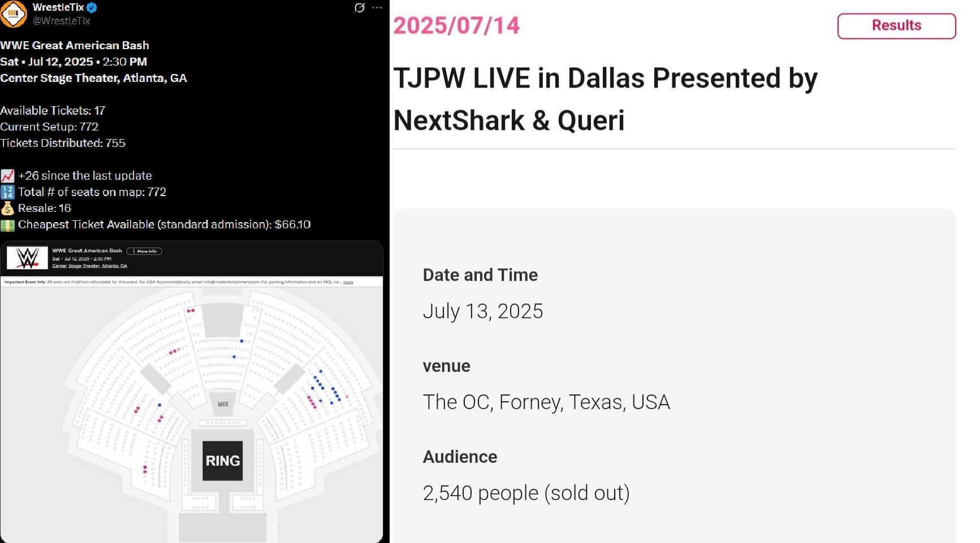Click the WWE logo in the seat map header
This screenshot has height=543, width=980.
click(x=27, y=258)
